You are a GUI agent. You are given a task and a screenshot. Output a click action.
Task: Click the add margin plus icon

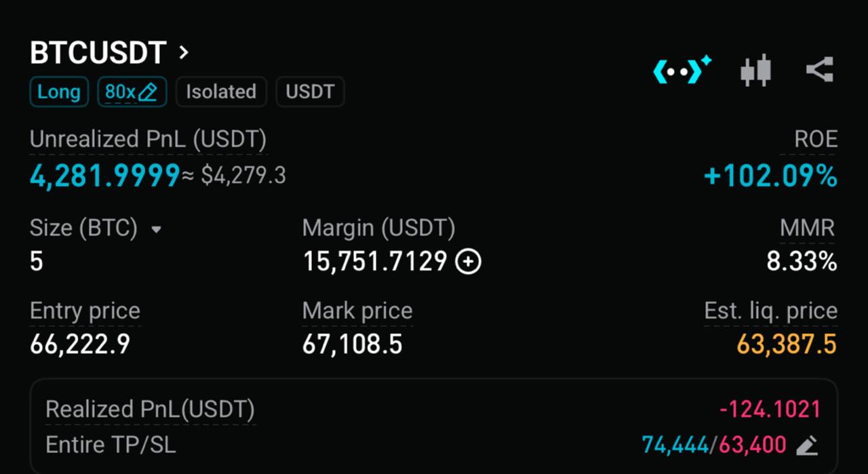(468, 262)
